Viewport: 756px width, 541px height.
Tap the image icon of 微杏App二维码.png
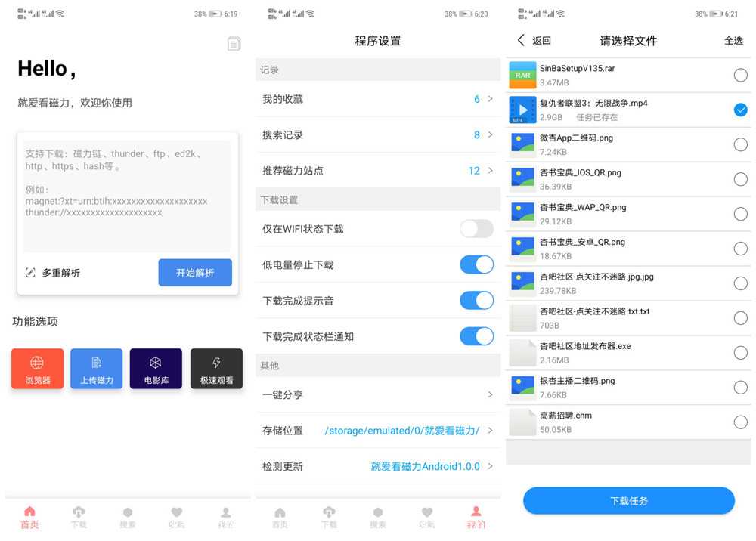point(522,144)
